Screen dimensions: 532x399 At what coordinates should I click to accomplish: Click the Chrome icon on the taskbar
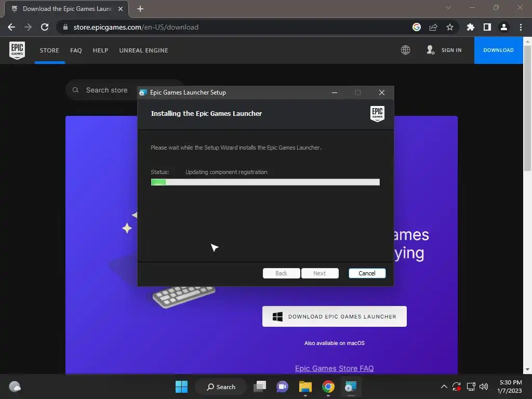[x=328, y=387]
